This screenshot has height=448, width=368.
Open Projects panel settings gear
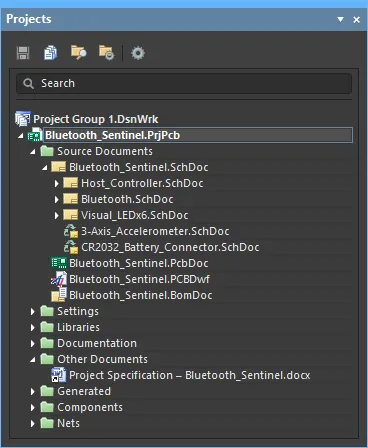click(x=138, y=53)
